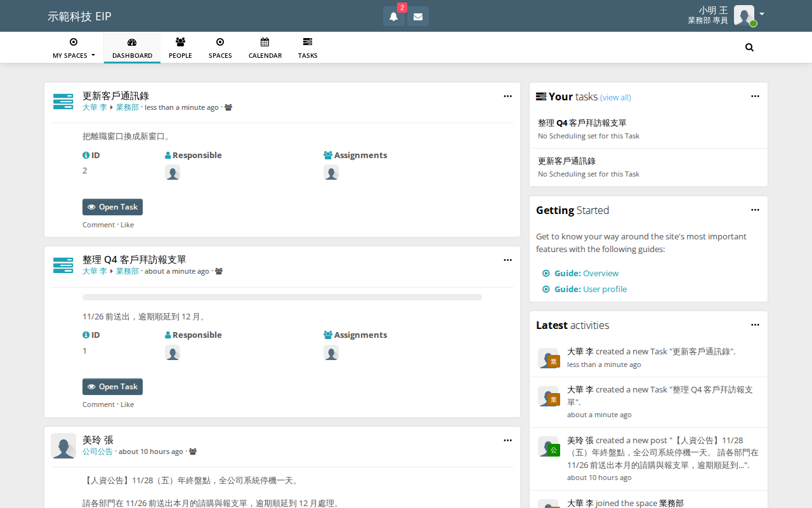This screenshot has height=508, width=812.
Task: Click the 整理 Q4 task progress bar
Action: point(282,297)
